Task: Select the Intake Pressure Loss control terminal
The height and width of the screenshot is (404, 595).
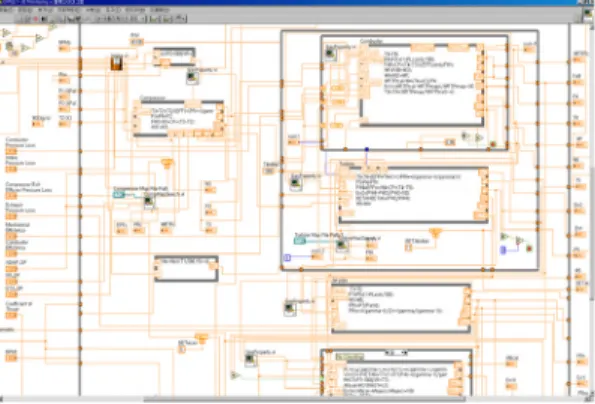Action: point(11,169)
